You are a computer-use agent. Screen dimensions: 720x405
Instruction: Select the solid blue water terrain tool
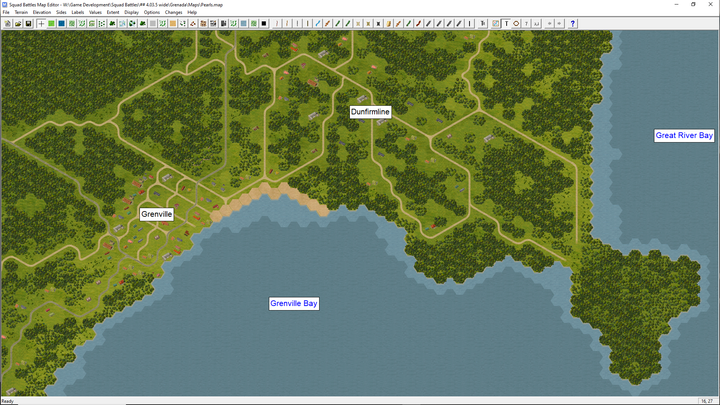pyautogui.click(x=62, y=23)
